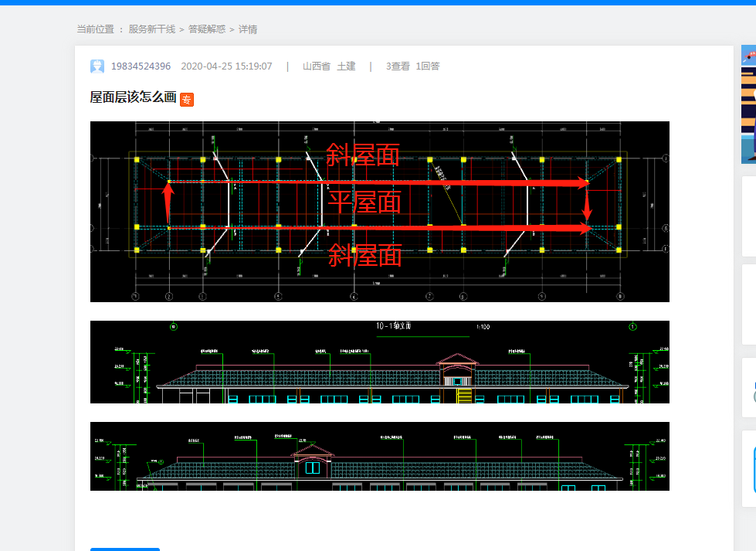
Task: Open the 答疑解惑 breadcrumb link
Action: [x=207, y=29]
